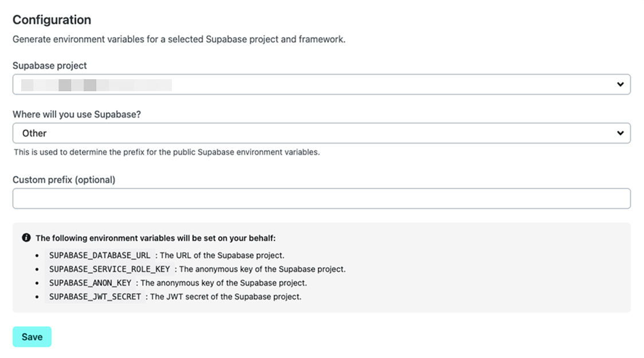The width and height of the screenshot is (644, 358).
Task: Click the Save button
Action: (32, 337)
